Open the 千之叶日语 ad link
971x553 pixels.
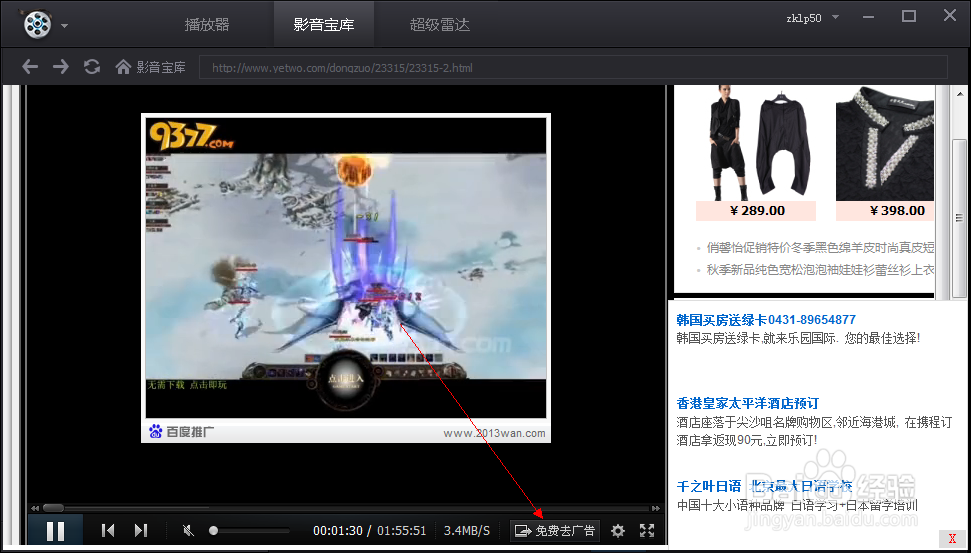click(764, 486)
